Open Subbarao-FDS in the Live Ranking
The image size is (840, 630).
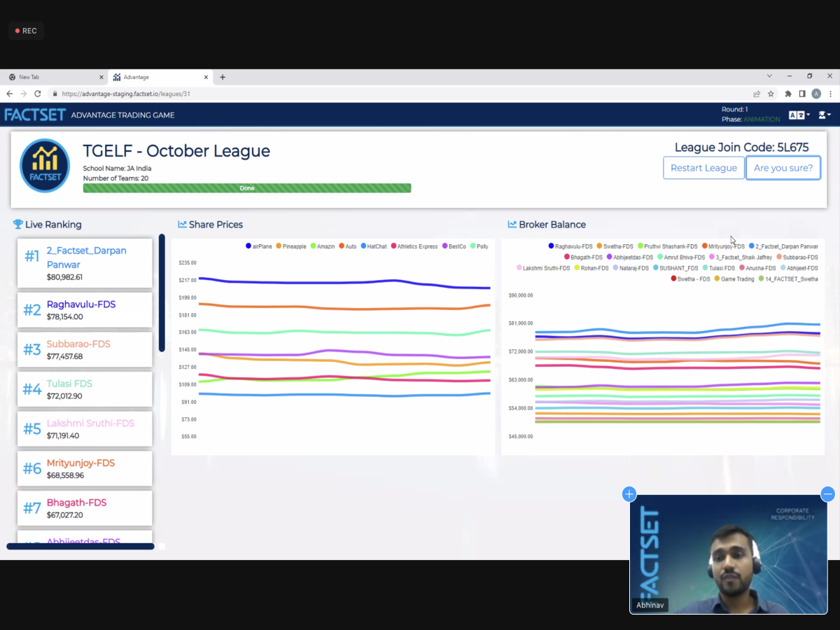(85, 349)
